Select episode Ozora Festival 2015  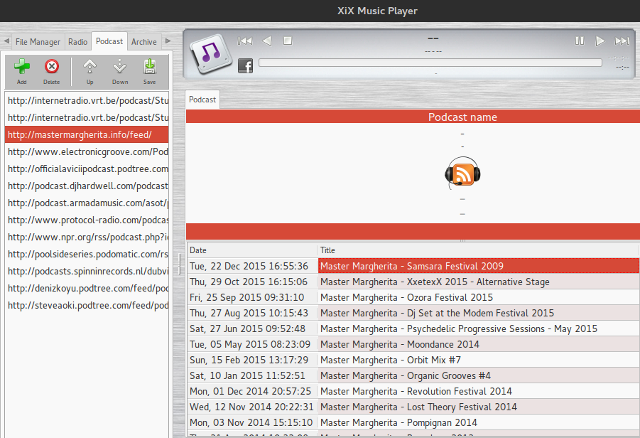[478, 298]
